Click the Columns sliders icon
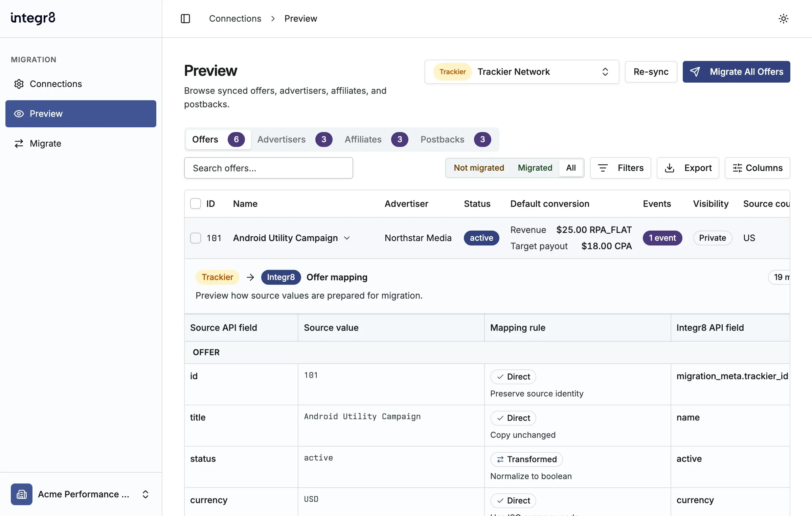The image size is (812, 516). (x=738, y=168)
